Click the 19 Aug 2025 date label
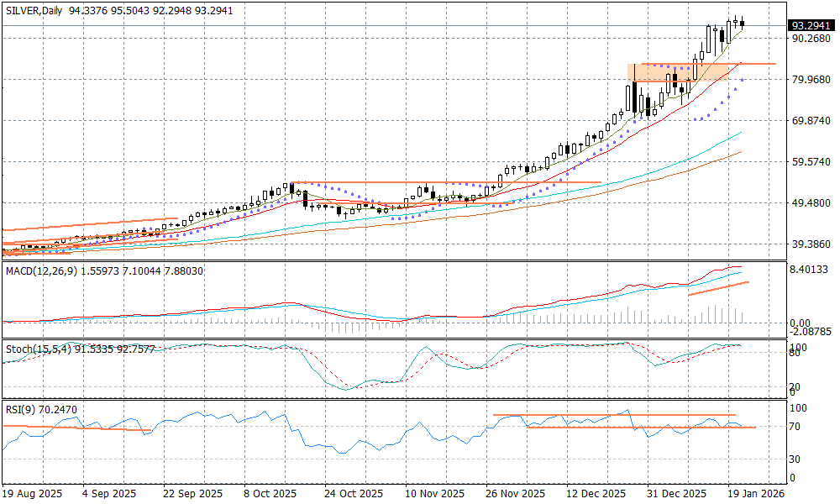Image resolution: width=840 pixels, height=504 pixels. pos(31,495)
